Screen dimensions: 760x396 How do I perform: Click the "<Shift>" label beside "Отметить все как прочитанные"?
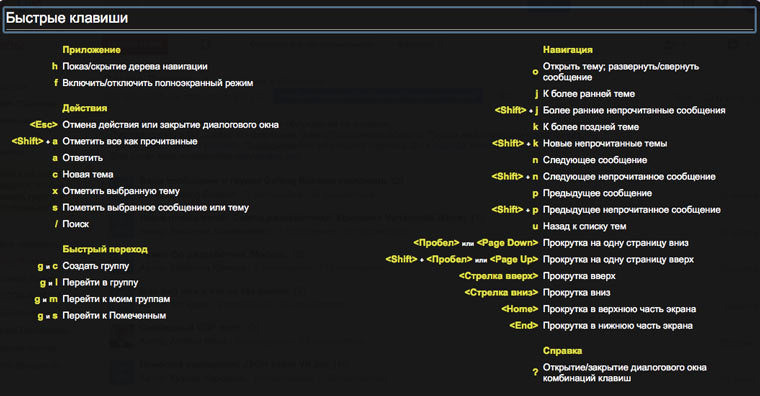[28, 141]
